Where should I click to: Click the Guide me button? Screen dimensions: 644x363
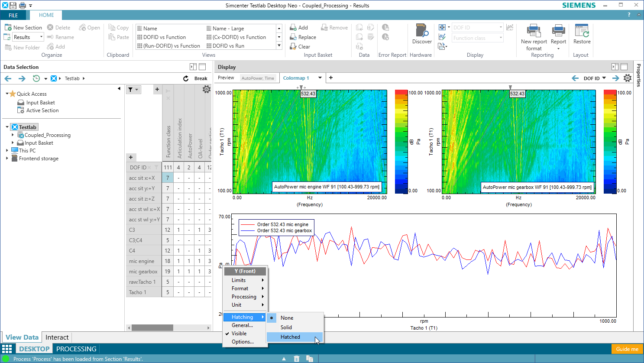tap(627, 349)
